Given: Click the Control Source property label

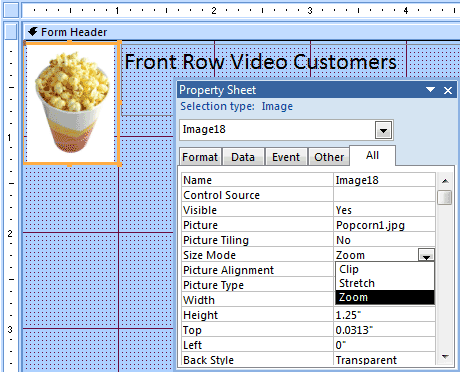Looking at the screenshot, I should (x=221, y=195).
